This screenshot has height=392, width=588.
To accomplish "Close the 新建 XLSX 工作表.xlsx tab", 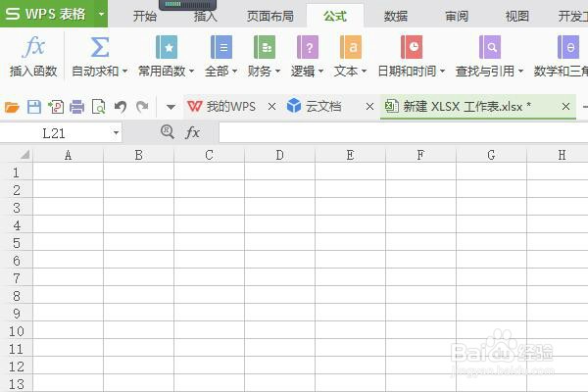I will [565, 107].
